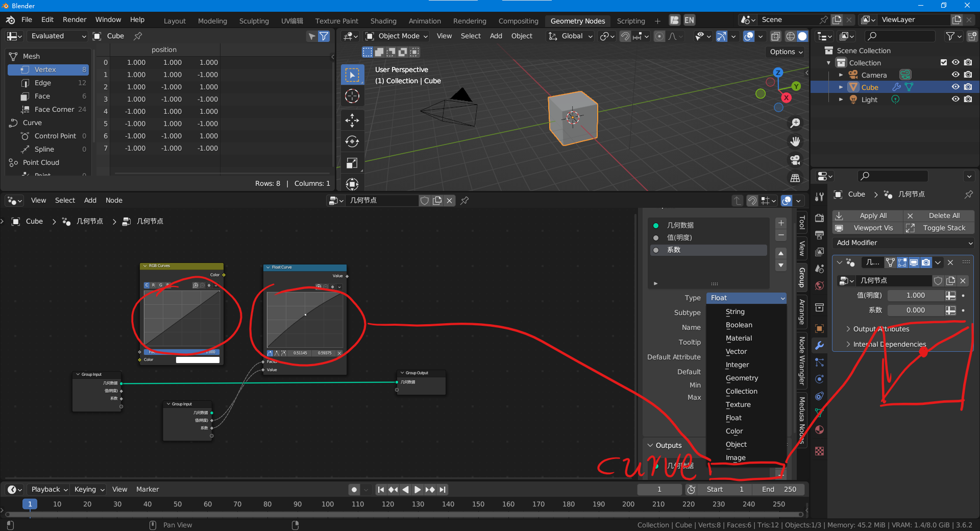
Task: Toggle snapping magnet in viewport header
Action: click(625, 36)
